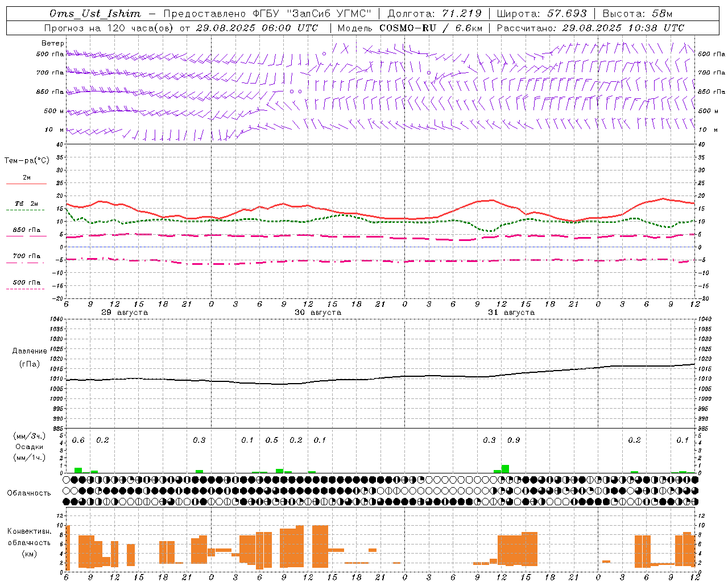Viewport: 728px width, 582px height.
Task: Click the provider text ФГБУ "ЗапСиб УГМС"
Action: pos(312,14)
